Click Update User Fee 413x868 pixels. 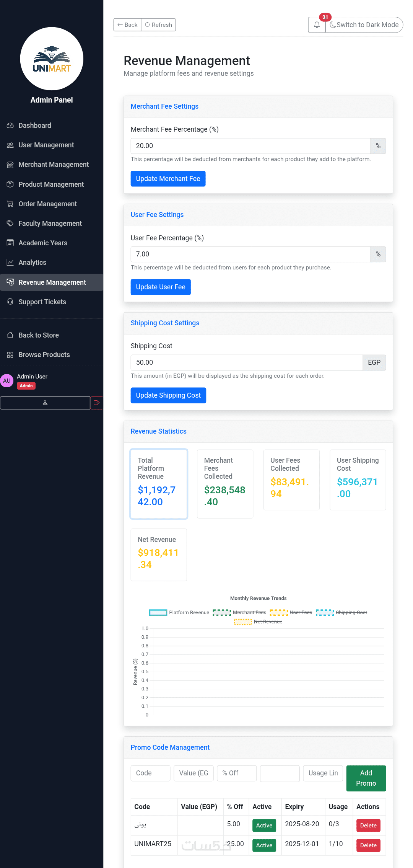(x=161, y=287)
